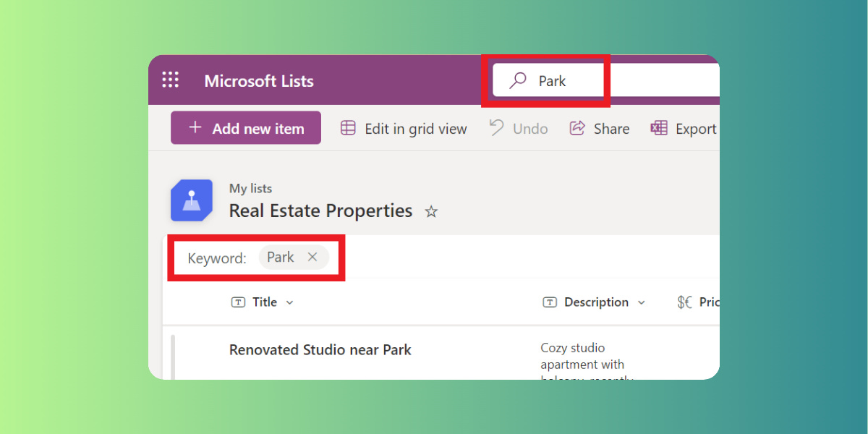The image size is (868, 434).
Task: Click the Microsoft Lists title
Action: tap(259, 81)
